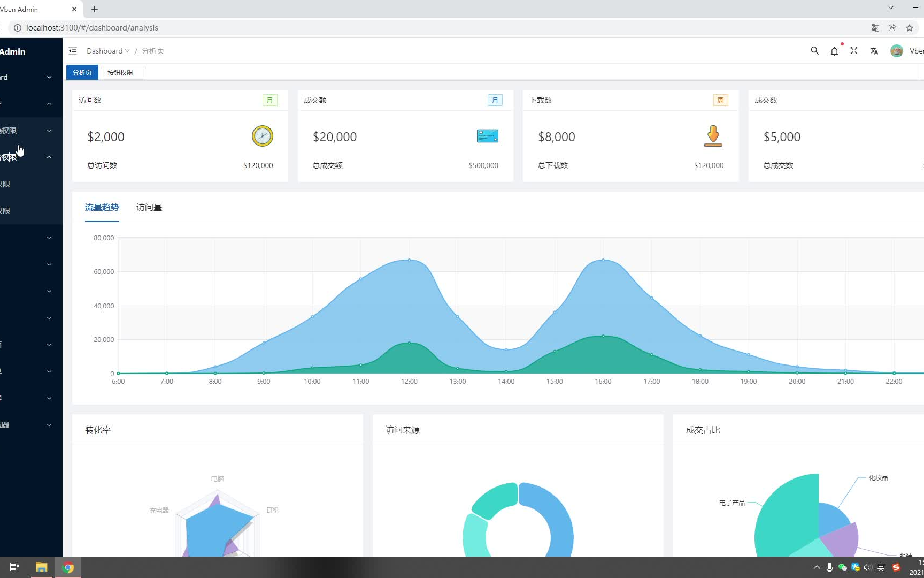Screen dimensions: 924x578
Task: Click the download arrow icon in 下载数 card
Action: click(x=713, y=136)
